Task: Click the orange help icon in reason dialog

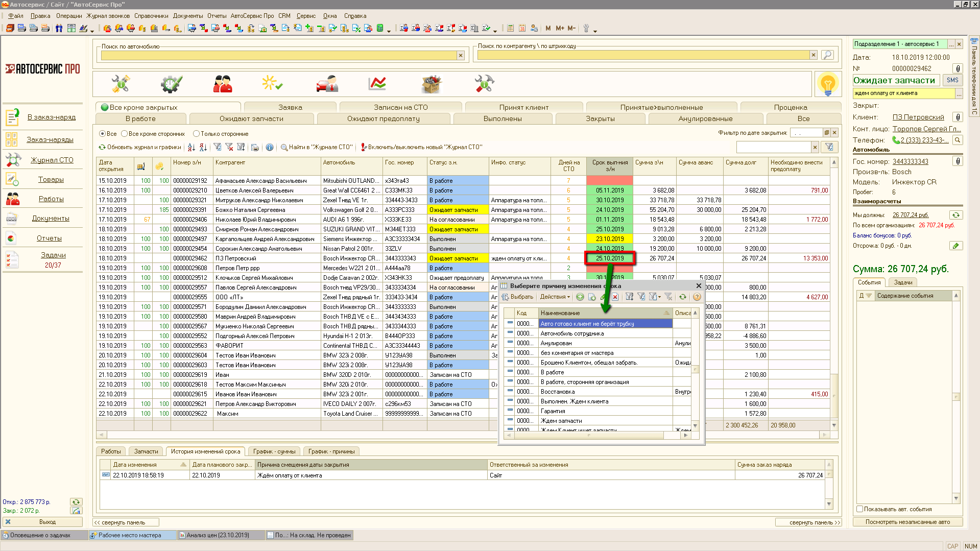Action: pyautogui.click(x=697, y=297)
